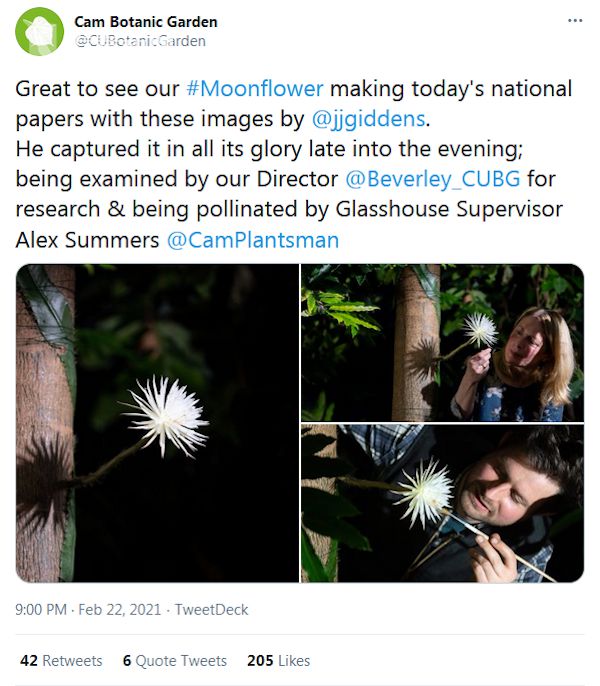Show the 42 Retweets list
This screenshot has width=600, height=686.
61,661
